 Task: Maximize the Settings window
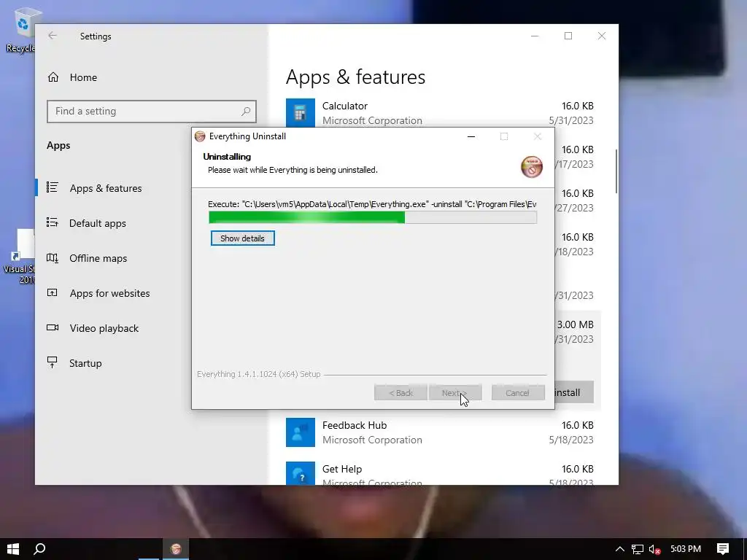pos(568,36)
